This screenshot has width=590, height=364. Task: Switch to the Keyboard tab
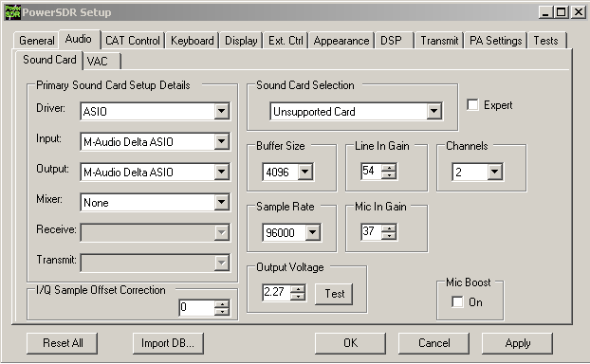192,41
